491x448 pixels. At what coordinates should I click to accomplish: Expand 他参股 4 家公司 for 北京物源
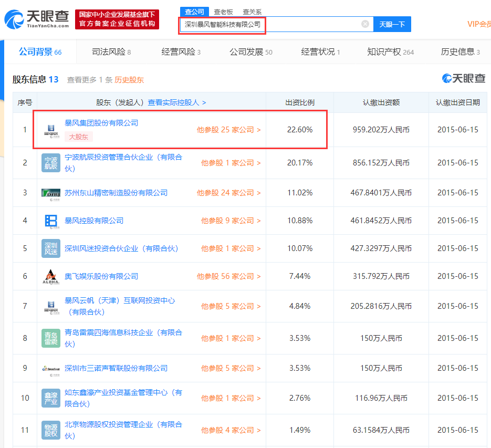click(x=231, y=430)
